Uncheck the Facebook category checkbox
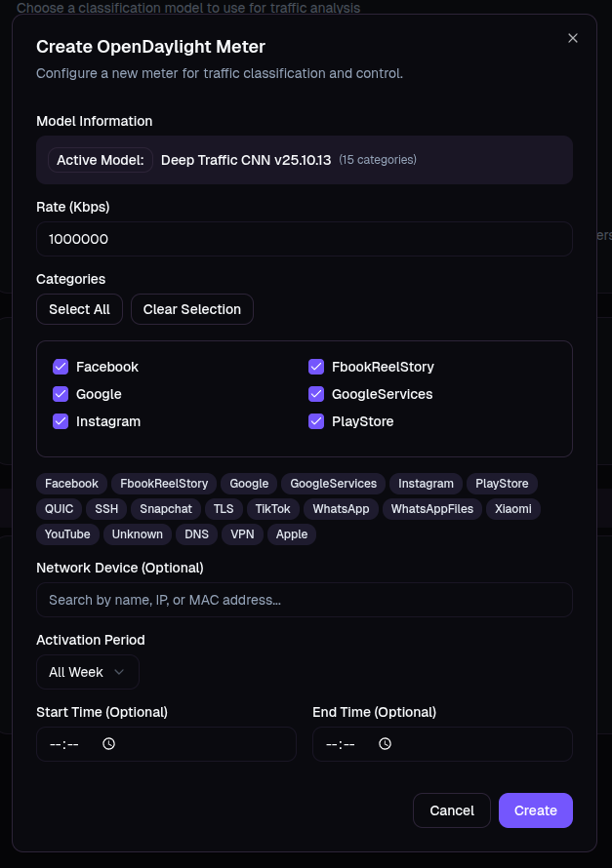612x868 pixels. click(x=61, y=367)
